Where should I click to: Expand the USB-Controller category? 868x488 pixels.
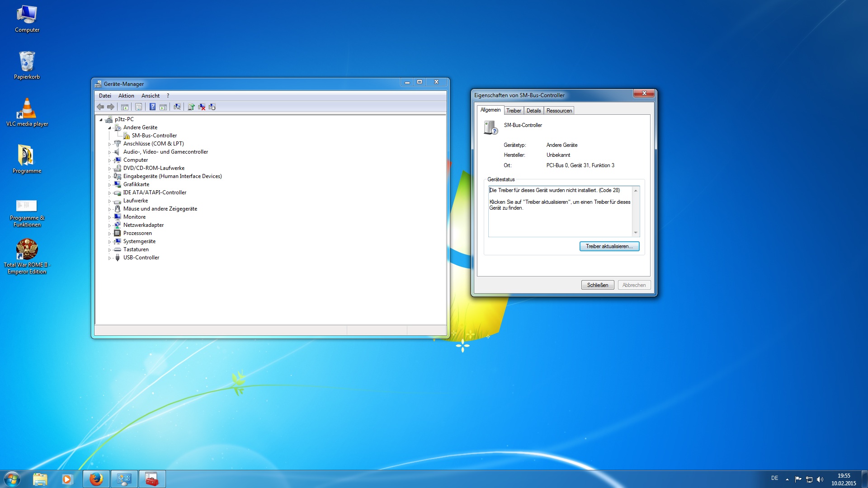point(109,258)
